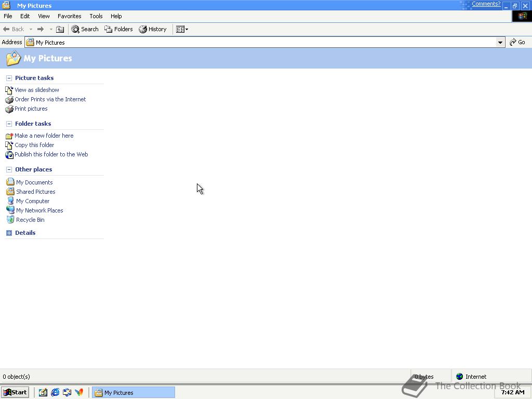
Task: Launch Internet Explorer from Quick Launch
Action: point(55,393)
